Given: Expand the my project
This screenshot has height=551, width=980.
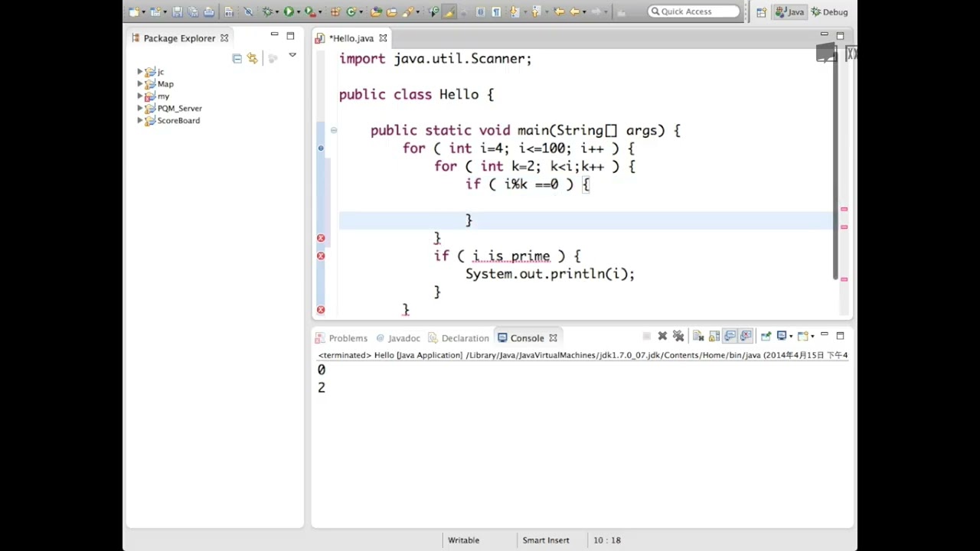Looking at the screenshot, I should [140, 96].
